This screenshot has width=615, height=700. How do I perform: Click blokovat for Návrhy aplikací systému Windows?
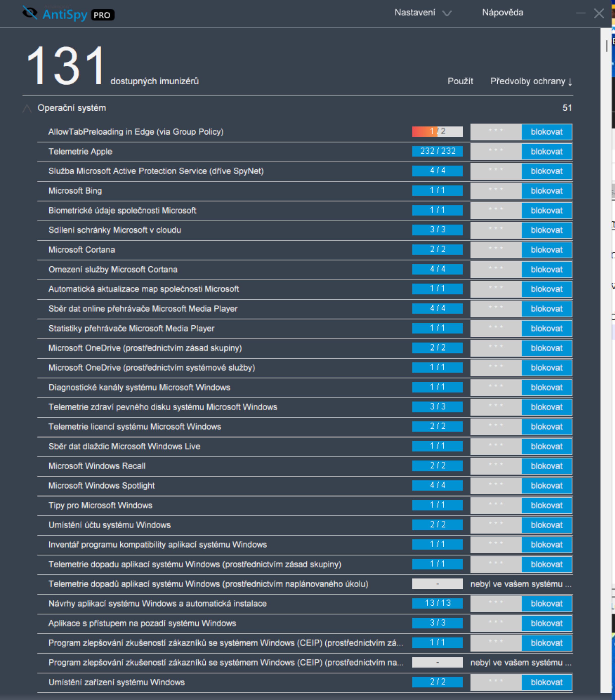coord(546,603)
